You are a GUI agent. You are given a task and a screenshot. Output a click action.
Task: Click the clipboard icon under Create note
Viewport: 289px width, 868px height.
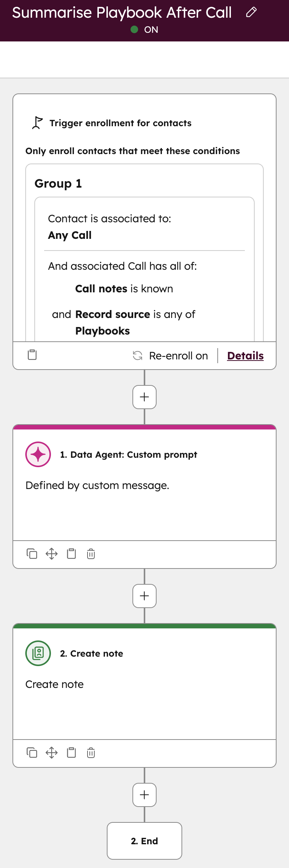[71, 753]
